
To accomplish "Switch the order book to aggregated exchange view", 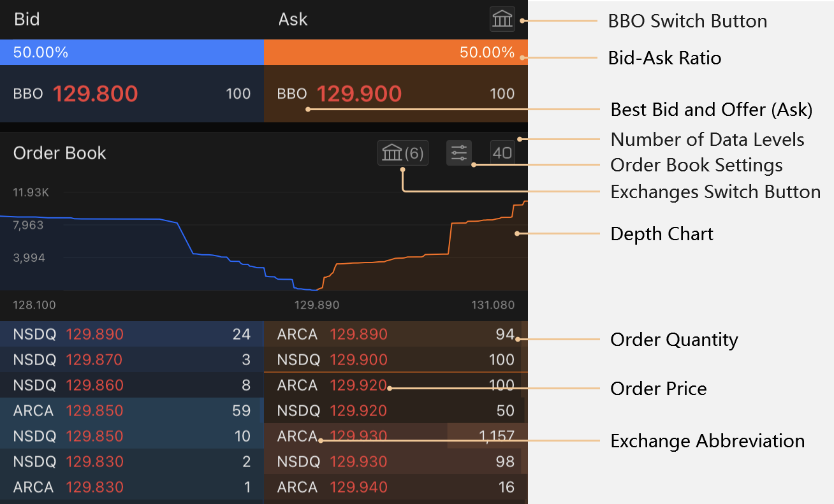I will (403, 152).
